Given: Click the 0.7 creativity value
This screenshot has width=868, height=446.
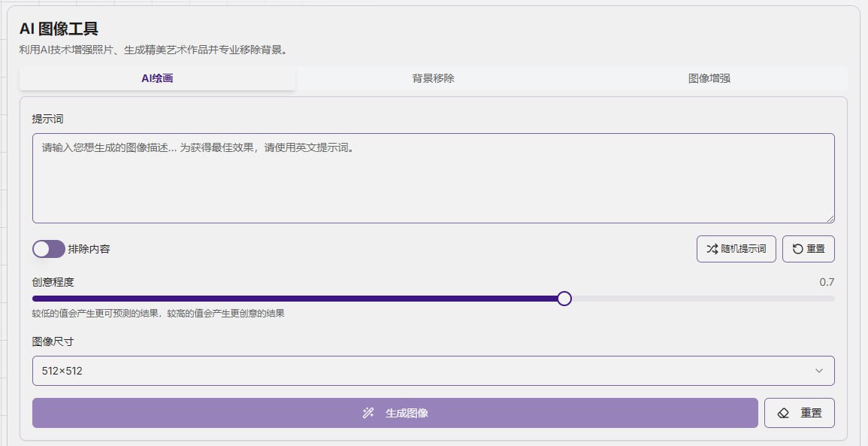Looking at the screenshot, I should pyautogui.click(x=827, y=282).
